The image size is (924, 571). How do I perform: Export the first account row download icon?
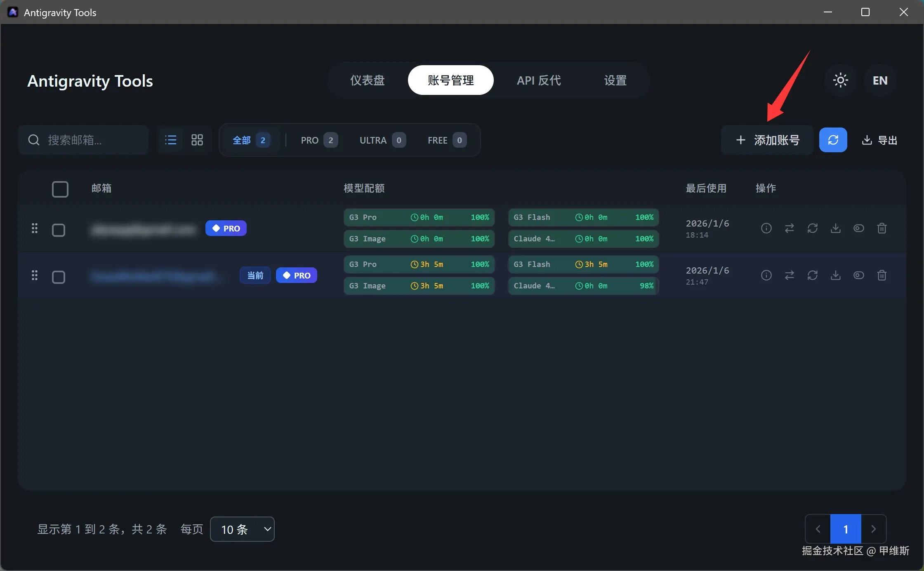pos(835,228)
